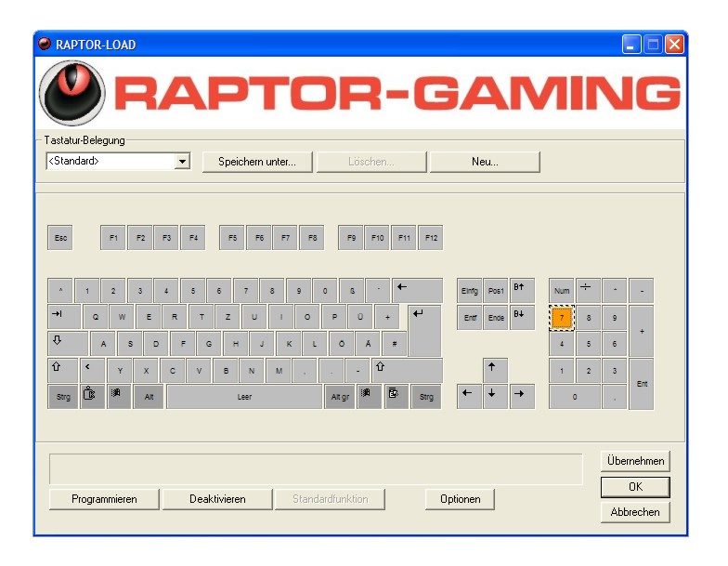The height and width of the screenshot is (566, 728).
Task: Click the up arrow cursor key
Action: tap(496, 369)
